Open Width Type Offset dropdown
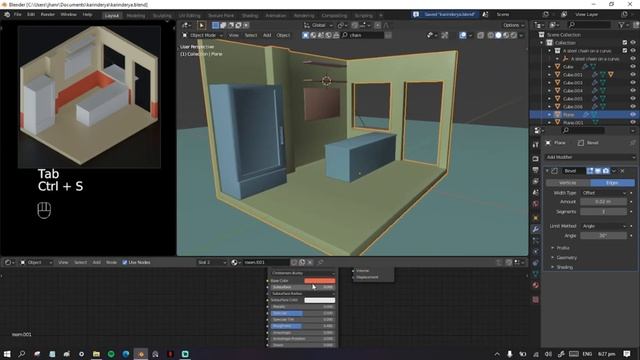640x360 pixels. tap(603, 193)
